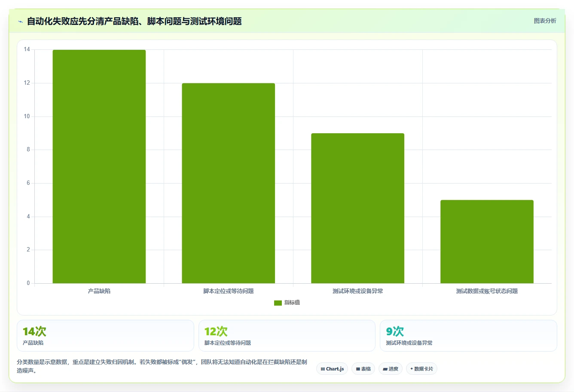Click the 指标值 legend label

click(x=292, y=303)
